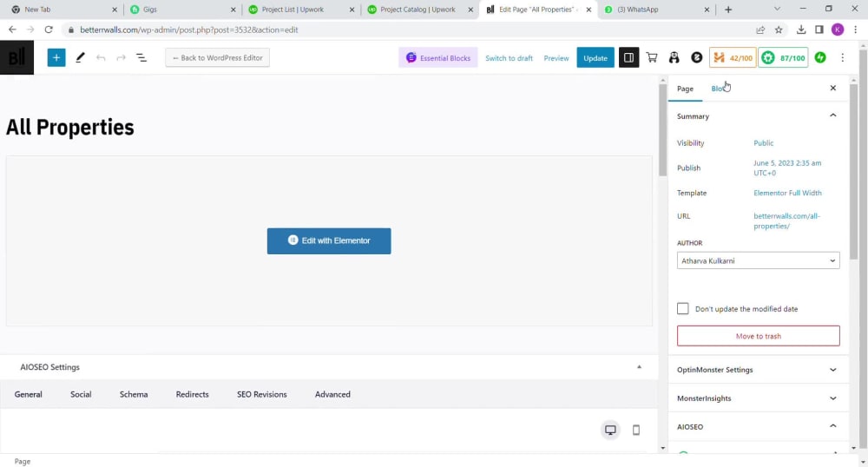The image size is (868, 467).
Task: Click the editor content vertical scrollbar
Action: point(662,130)
